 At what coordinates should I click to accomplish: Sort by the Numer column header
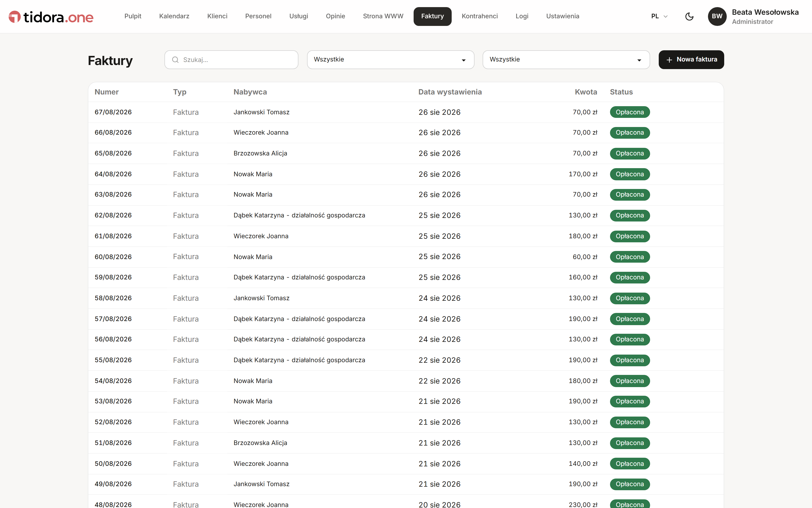(x=107, y=92)
